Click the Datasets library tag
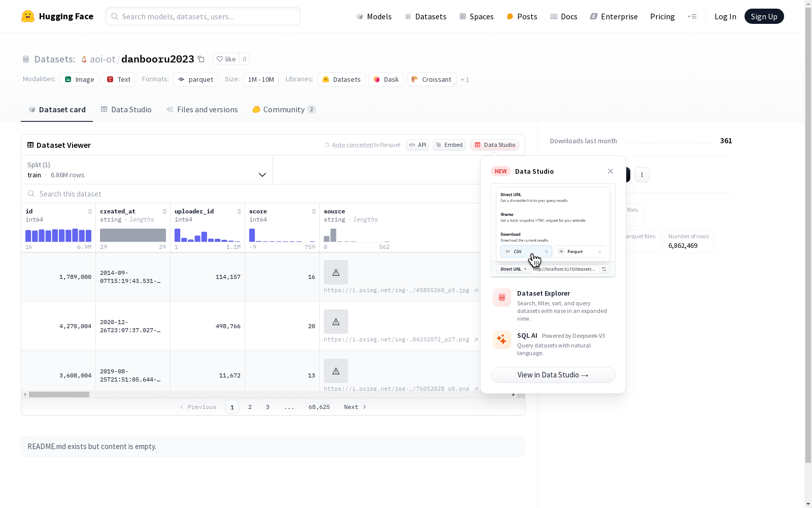Screen dimensions: 812x508 click(342, 79)
